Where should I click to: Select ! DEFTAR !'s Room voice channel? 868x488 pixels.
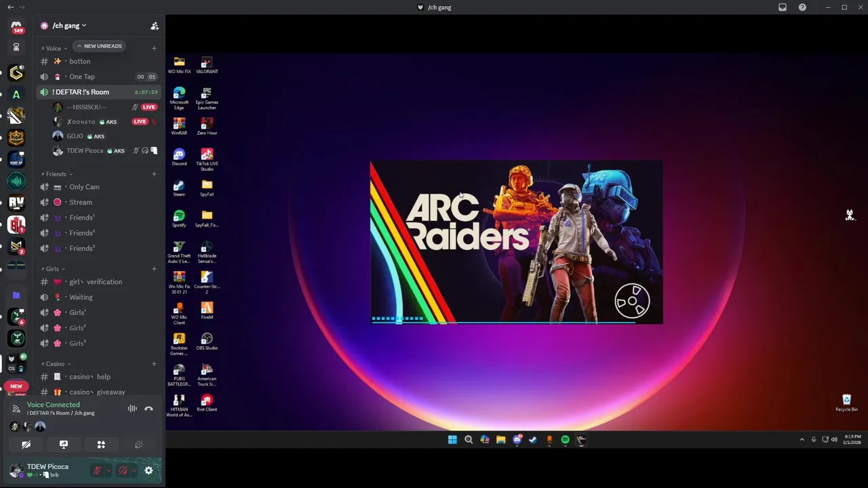point(99,92)
